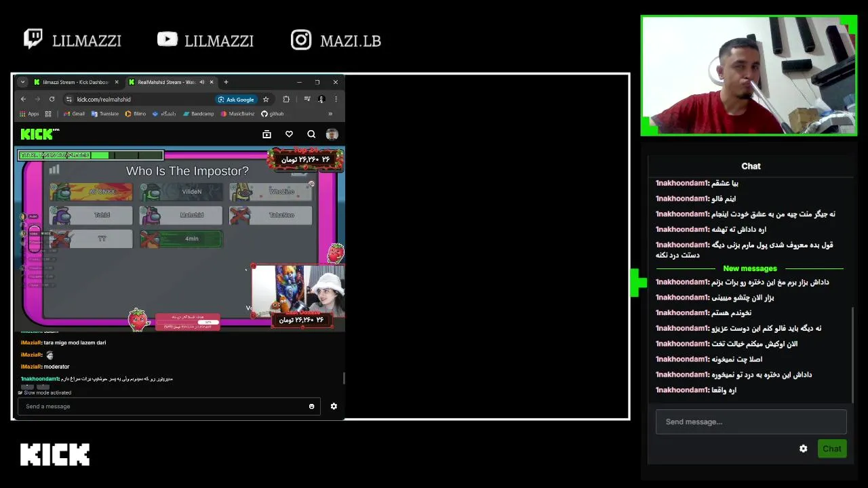Click the Send message field in right Chat panel
The width and height of the screenshot is (868, 488).
pyautogui.click(x=751, y=422)
